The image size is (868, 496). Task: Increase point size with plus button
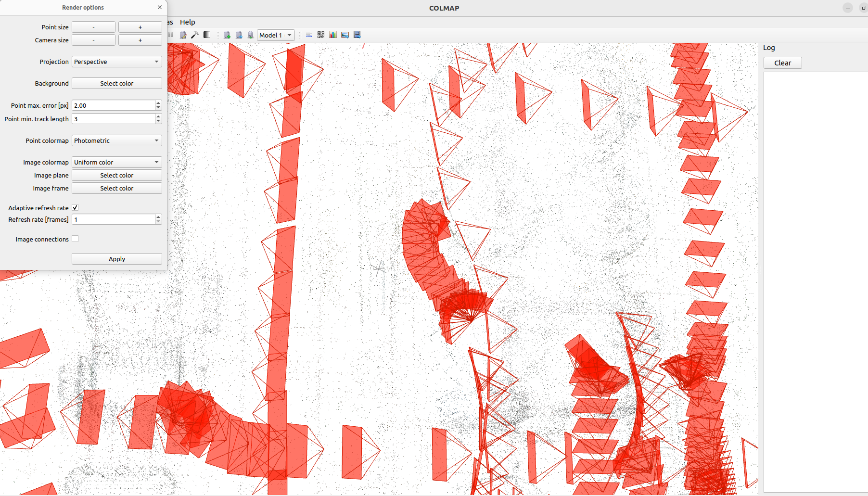pyautogui.click(x=140, y=27)
